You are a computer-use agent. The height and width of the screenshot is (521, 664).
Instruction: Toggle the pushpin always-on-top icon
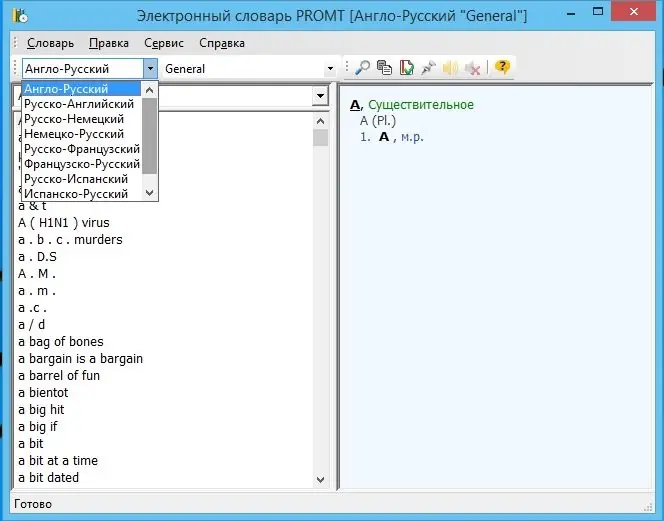429,68
